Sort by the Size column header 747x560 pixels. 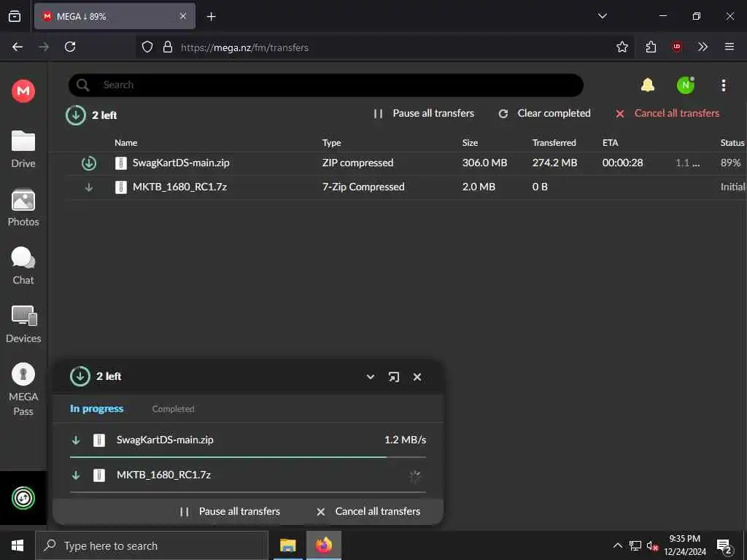(470, 142)
